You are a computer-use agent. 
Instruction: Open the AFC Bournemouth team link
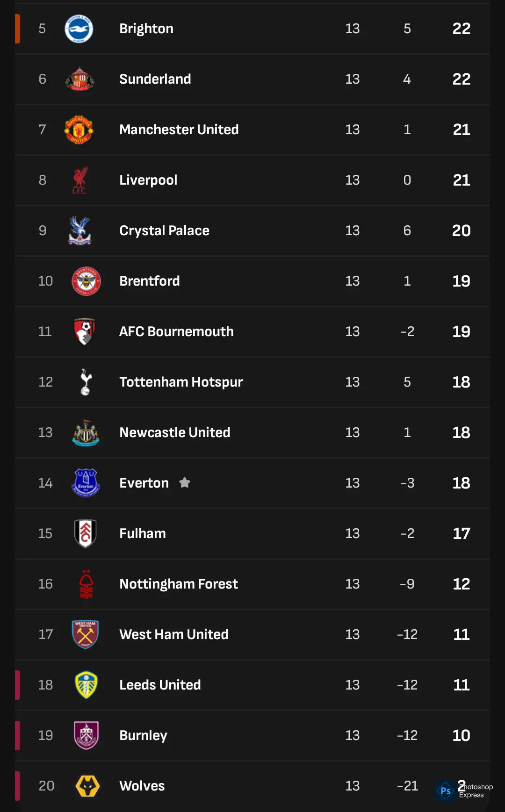click(176, 331)
